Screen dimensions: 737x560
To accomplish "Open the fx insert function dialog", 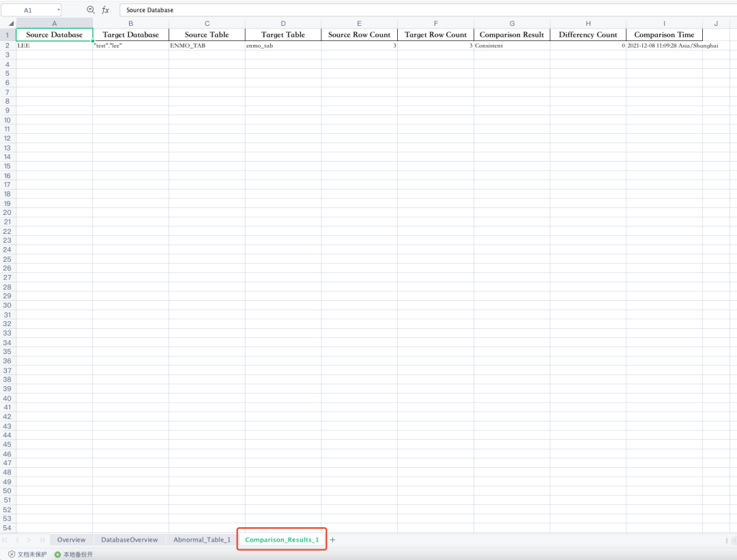I will tap(105, 10).
